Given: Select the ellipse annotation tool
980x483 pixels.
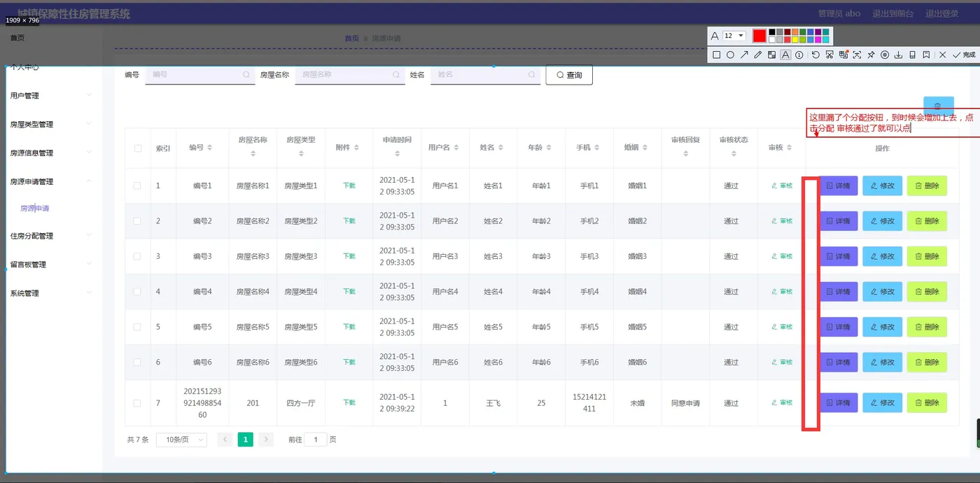Looking at the screenshot, I should [x=730, y=55].
